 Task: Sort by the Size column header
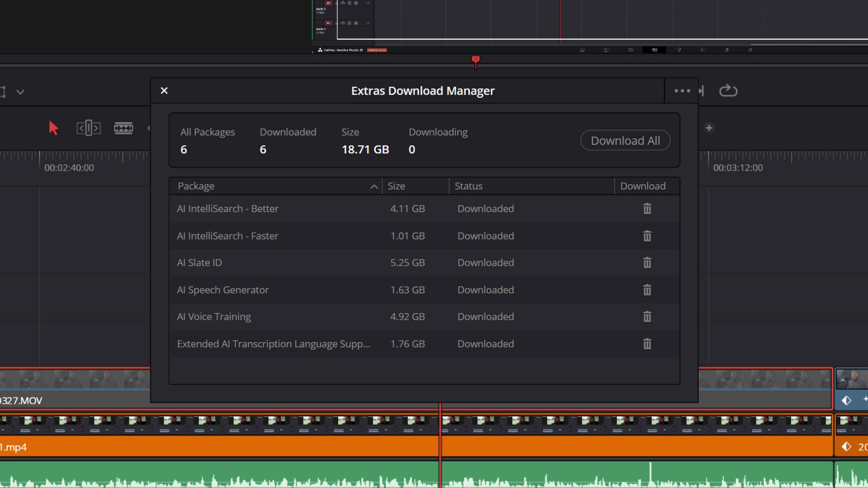416,186
